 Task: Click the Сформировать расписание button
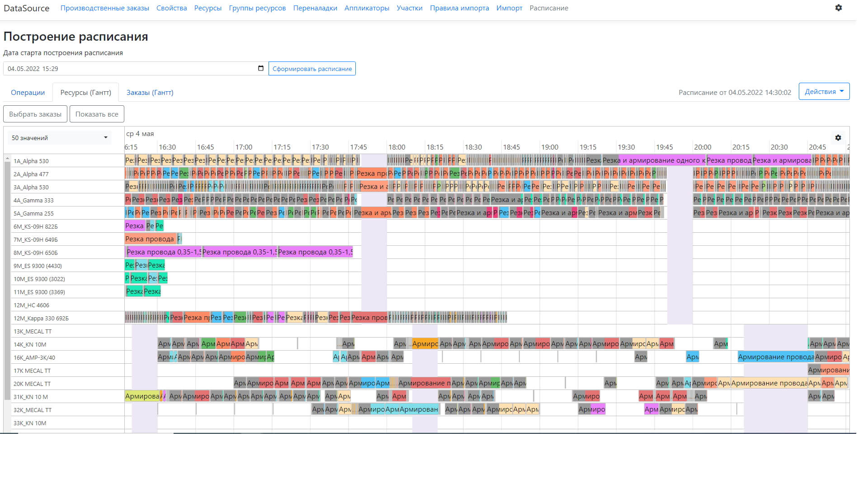[312, 69]
